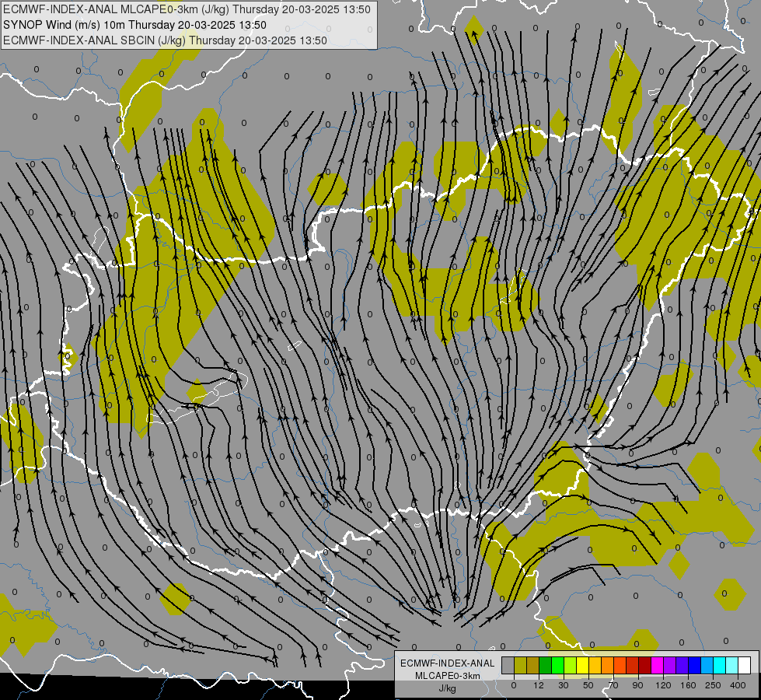Screen dimensions: 761x700
Task: Click the legend label MLCAPE0-3km
Action: (448, 676)
